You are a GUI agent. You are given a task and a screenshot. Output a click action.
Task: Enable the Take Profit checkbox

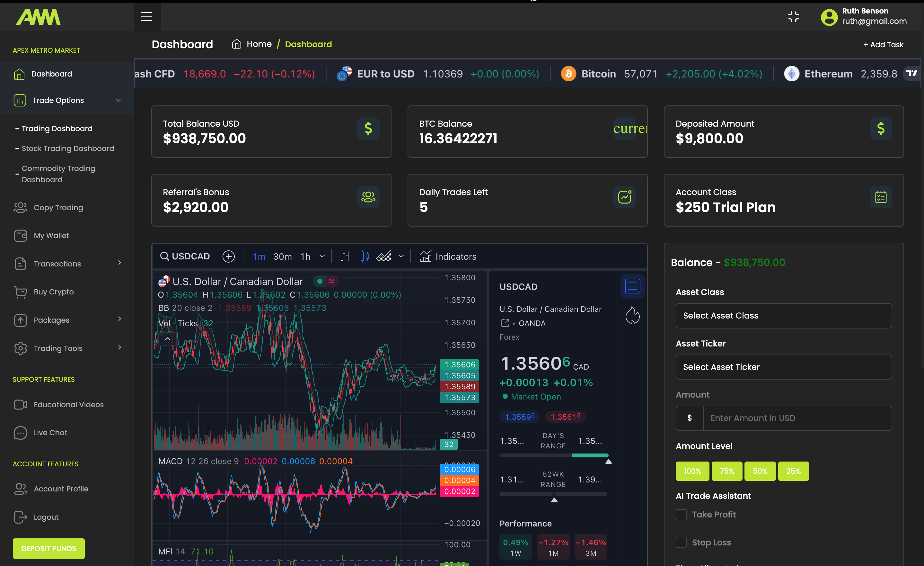coord(681,514)
